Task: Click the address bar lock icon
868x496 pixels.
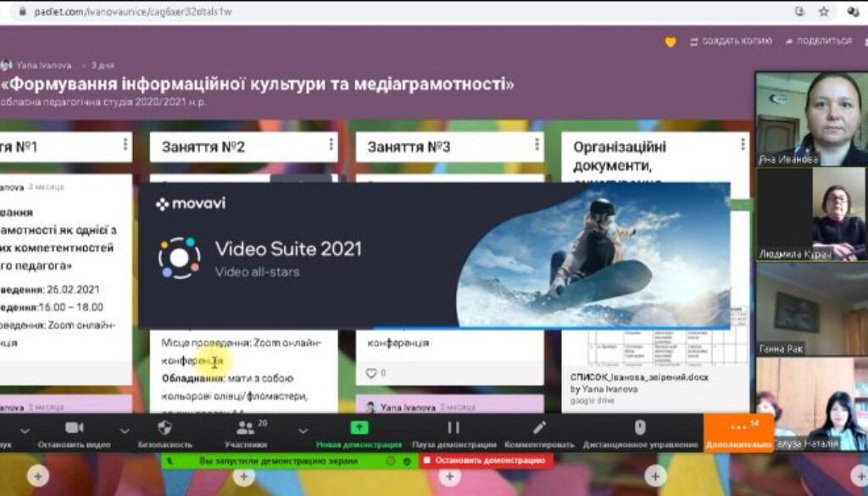Action: click(x=23, y=11)
